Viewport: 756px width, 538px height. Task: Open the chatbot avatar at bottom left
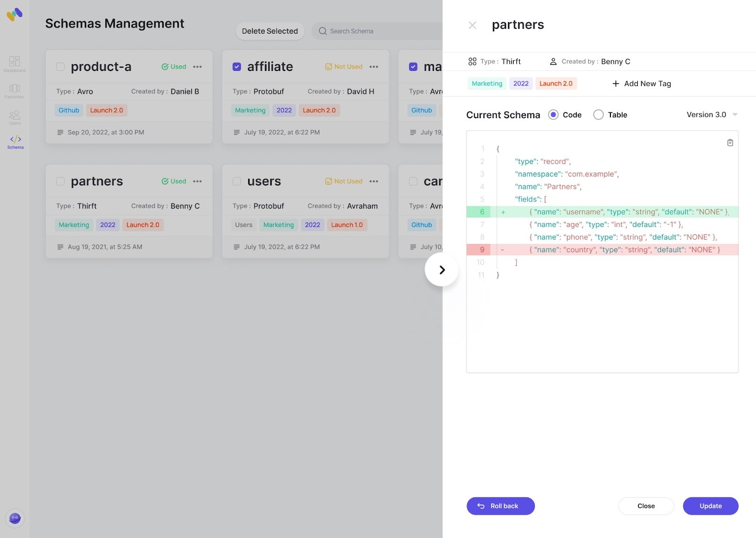[15, 518]
